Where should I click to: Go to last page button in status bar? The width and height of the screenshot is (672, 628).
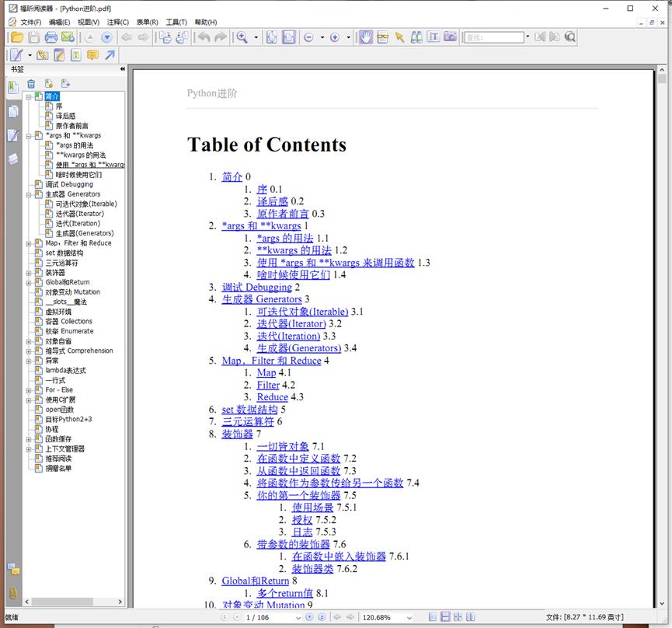point(322,617)
